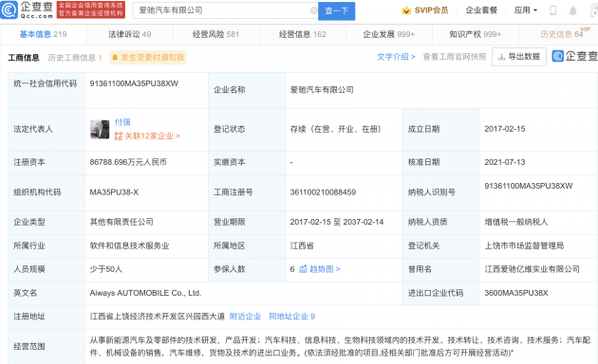
Task: Switch to 知识产权 999+ tab
Action: pyautogui.click(x=476, y=34)
